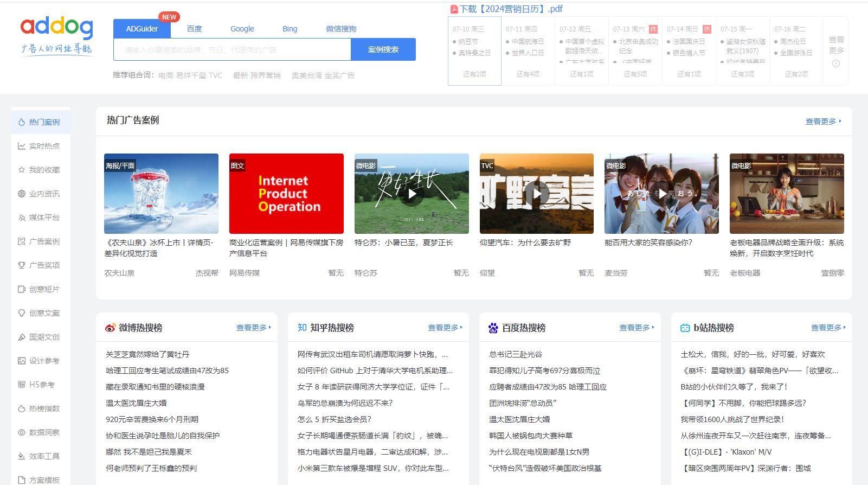This screenshot has width=868, height=485.
Task: Click the Baidu paw logo icon
Action: pyautogui.click(x=493, y=328)
